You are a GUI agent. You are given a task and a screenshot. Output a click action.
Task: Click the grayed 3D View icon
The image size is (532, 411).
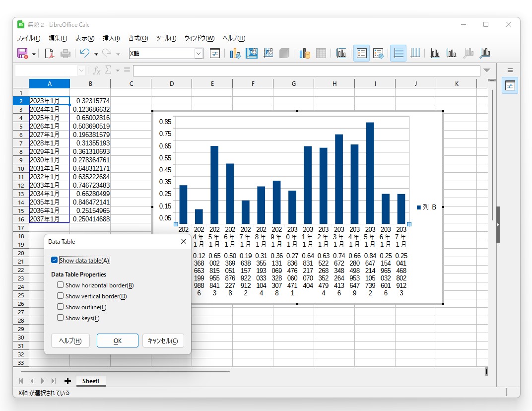point(284,53)
